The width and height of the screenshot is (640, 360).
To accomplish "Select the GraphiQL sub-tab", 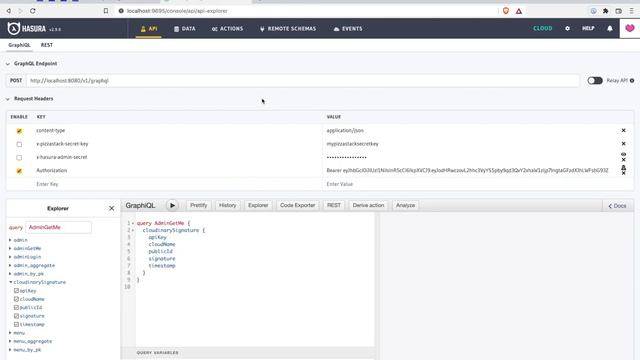I will (x=19, y=45).
